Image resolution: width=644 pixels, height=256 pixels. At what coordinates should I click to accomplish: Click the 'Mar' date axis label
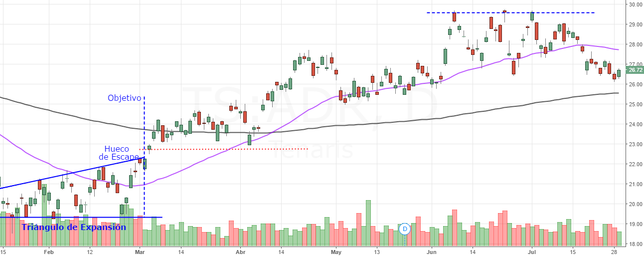pyautogui.click(x=140, y=251)
